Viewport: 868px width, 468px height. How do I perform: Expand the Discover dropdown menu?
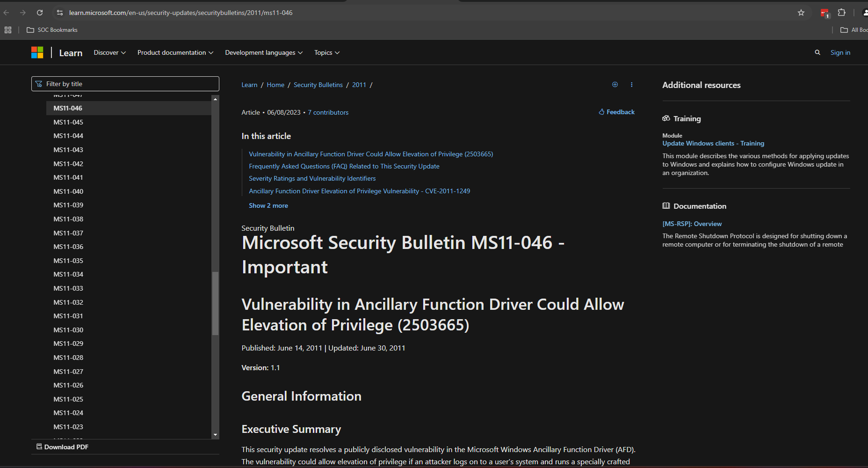[x=109, y=52]
